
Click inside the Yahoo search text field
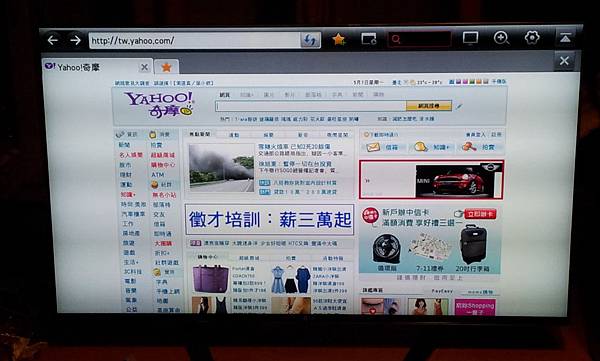[x=311, y=106]
